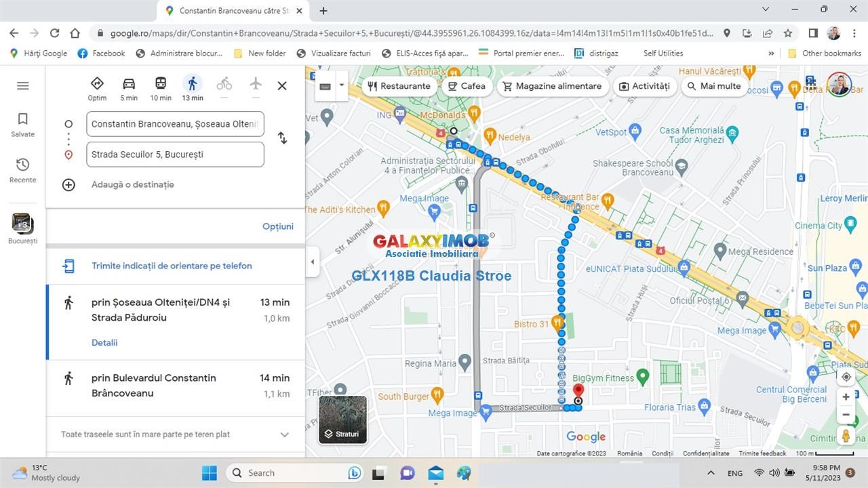Filter map by Restaurante
The width and height of the screenshot is (868, 488).
[399, 86]
